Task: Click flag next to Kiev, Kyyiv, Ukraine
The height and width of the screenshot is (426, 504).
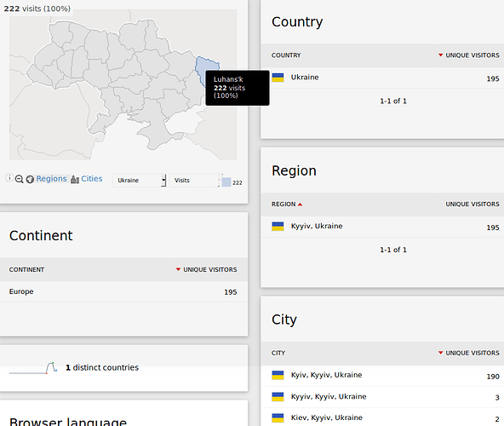Action: click(278, 417)
